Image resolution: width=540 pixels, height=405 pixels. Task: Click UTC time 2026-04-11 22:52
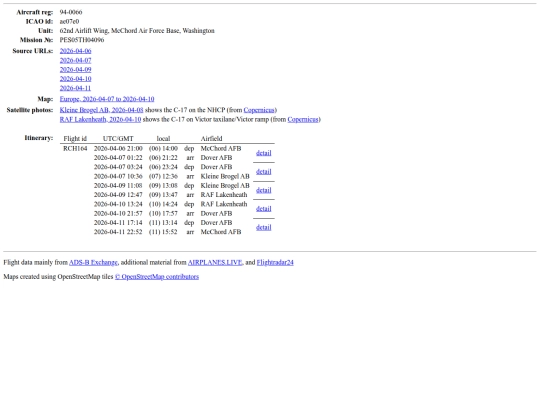pos(118,232)
